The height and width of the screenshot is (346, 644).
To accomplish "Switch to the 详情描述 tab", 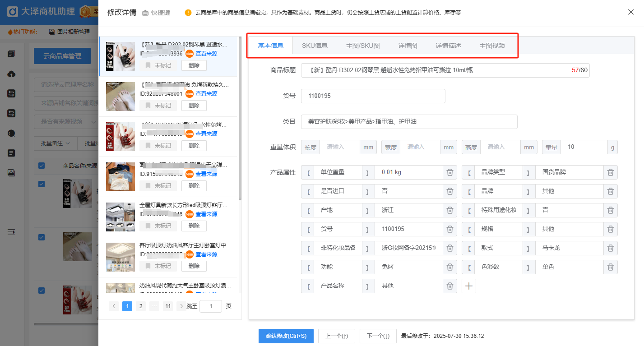I will (x=448, y=46).
